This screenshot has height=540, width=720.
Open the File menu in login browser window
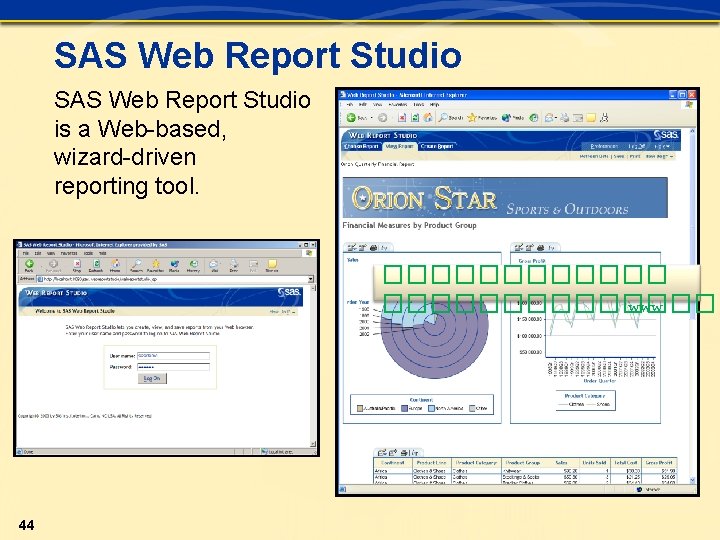(x=26, y=253)
